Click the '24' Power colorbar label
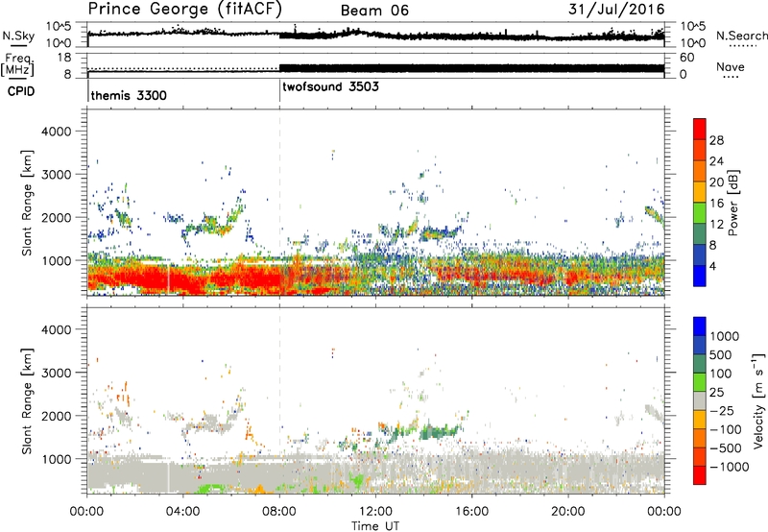The height and width of the screenshot is (532, 768). (x=716, y=161)
